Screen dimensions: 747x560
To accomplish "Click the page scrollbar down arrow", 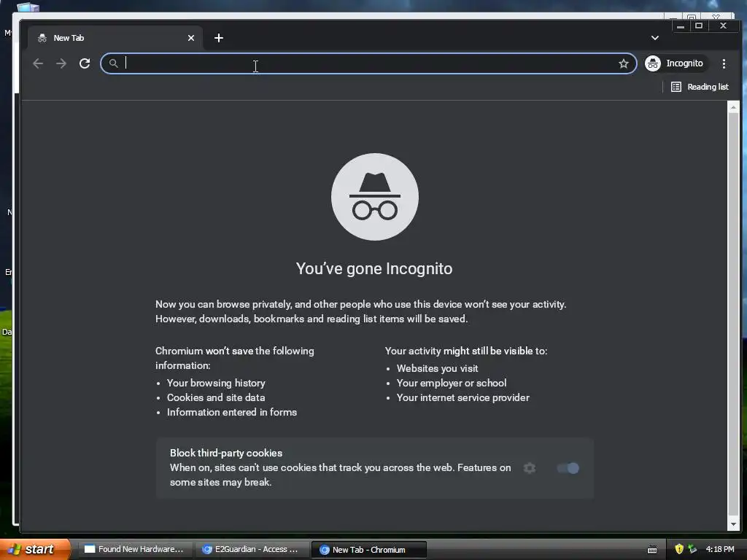I will tap(733, 524).
